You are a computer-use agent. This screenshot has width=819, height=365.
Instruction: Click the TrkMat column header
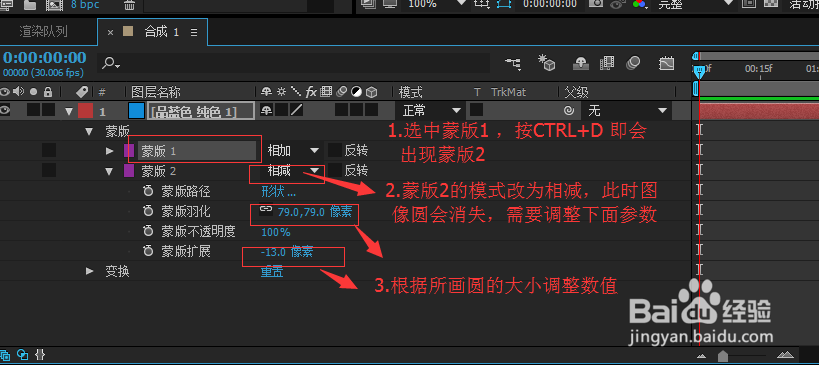tap(508, 92)
